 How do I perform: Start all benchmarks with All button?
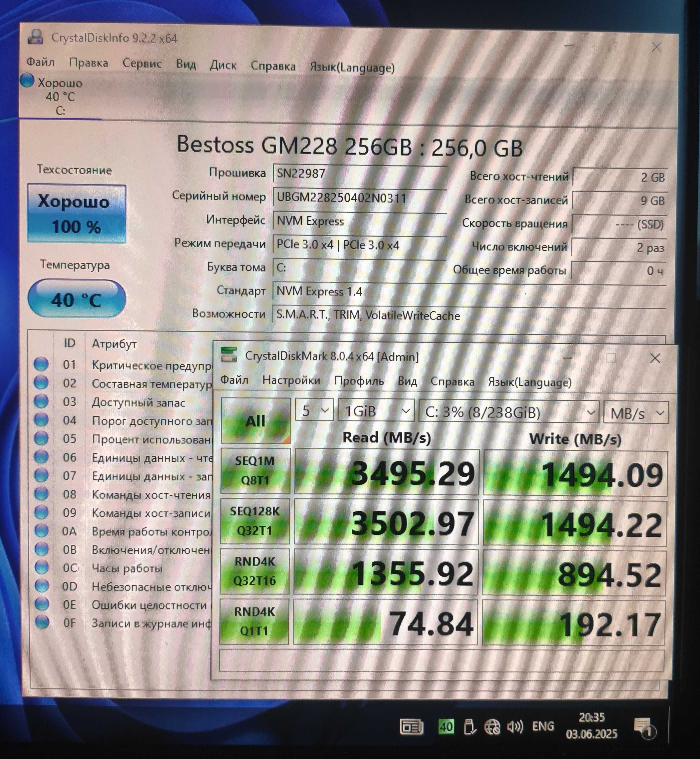click(256, 421)
